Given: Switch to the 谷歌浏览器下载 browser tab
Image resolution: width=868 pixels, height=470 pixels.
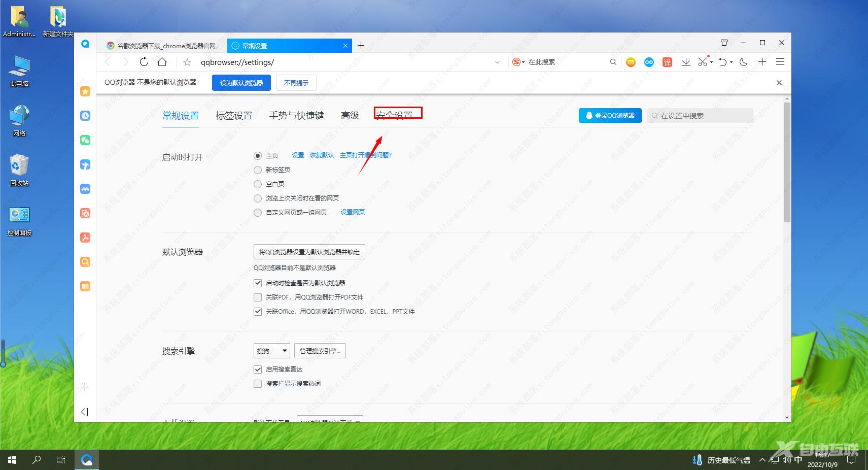Looking at the screenshot, I should [161, 46].
